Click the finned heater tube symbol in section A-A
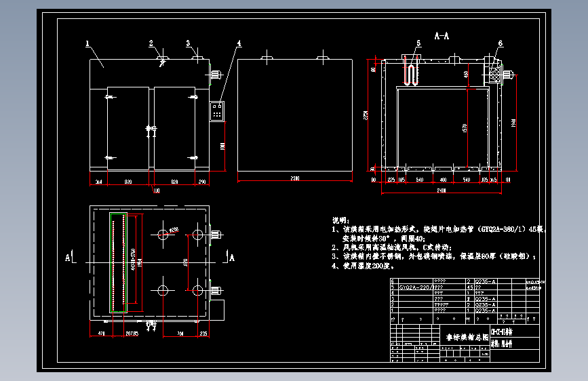 pyautogui.click(x=410, y=75)
